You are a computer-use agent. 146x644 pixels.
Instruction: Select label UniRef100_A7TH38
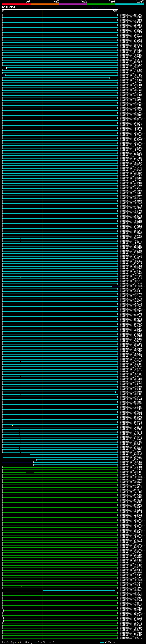(131, 284)
